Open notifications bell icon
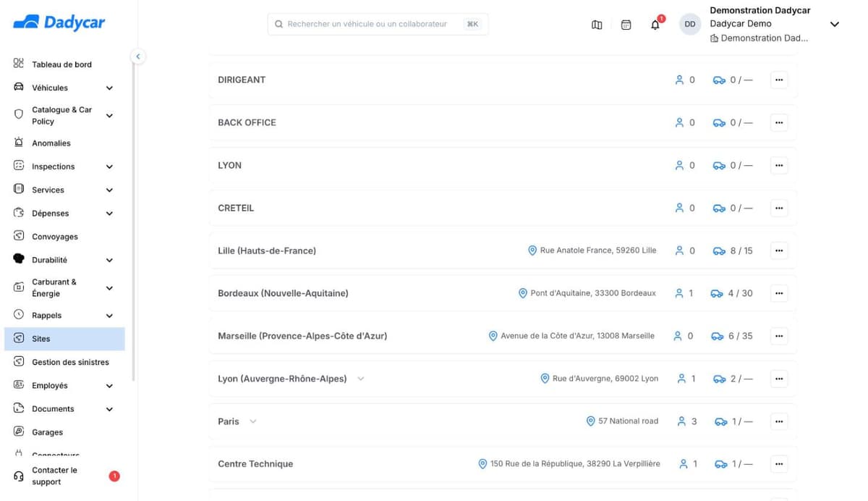 click(655, 25)
